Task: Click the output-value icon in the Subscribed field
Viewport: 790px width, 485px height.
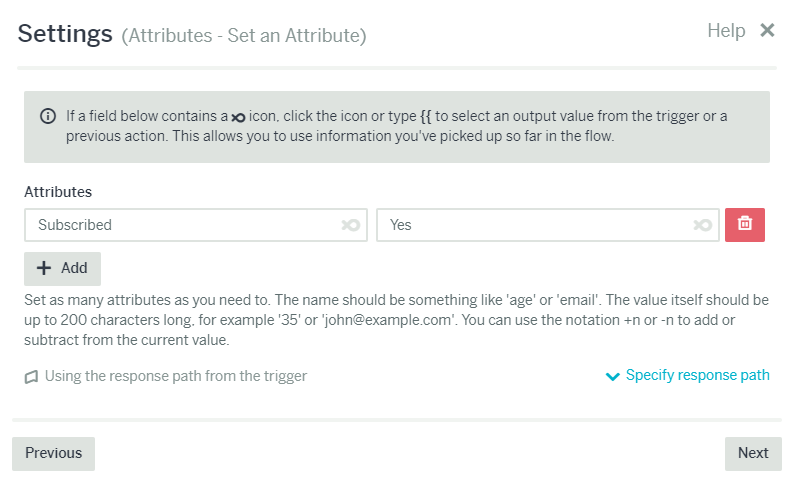Action: pos(351,225)
